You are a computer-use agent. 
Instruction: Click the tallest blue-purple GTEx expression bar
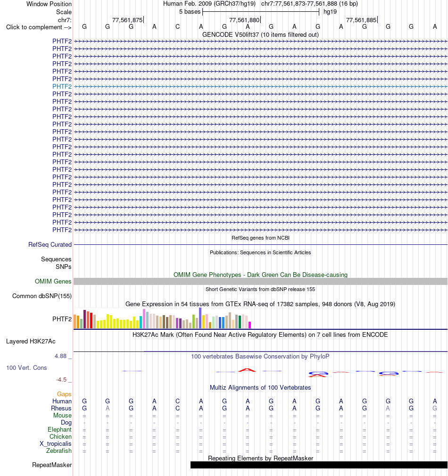click(x=200, y=318)
